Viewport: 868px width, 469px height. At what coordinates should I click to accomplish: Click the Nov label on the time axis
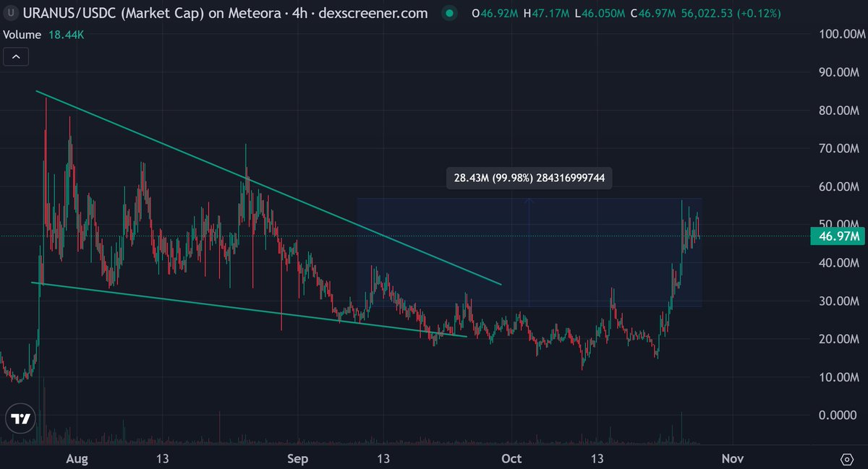point(733,459)
